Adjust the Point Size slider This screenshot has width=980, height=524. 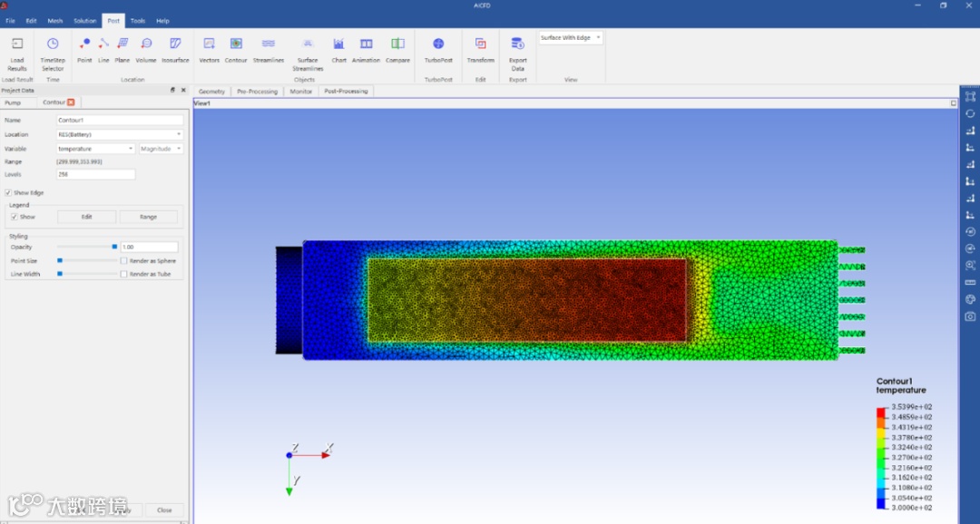point(87,260)
